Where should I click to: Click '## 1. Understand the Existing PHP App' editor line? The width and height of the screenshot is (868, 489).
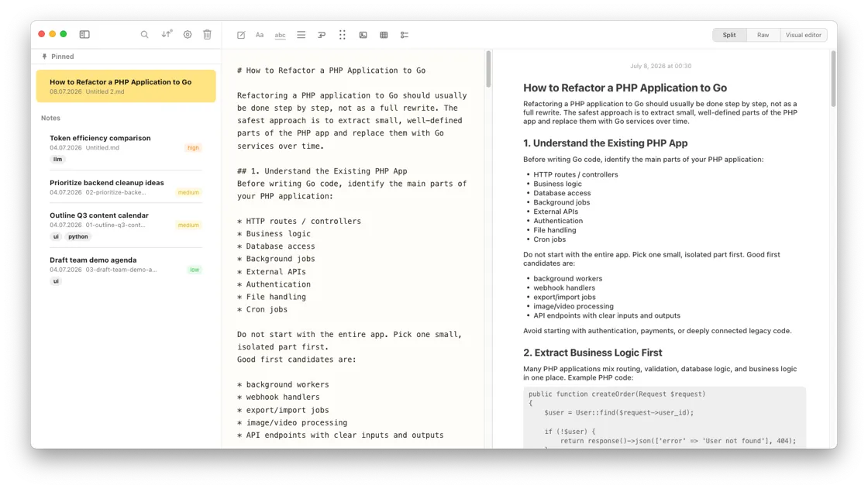click(x=322, y=171)
